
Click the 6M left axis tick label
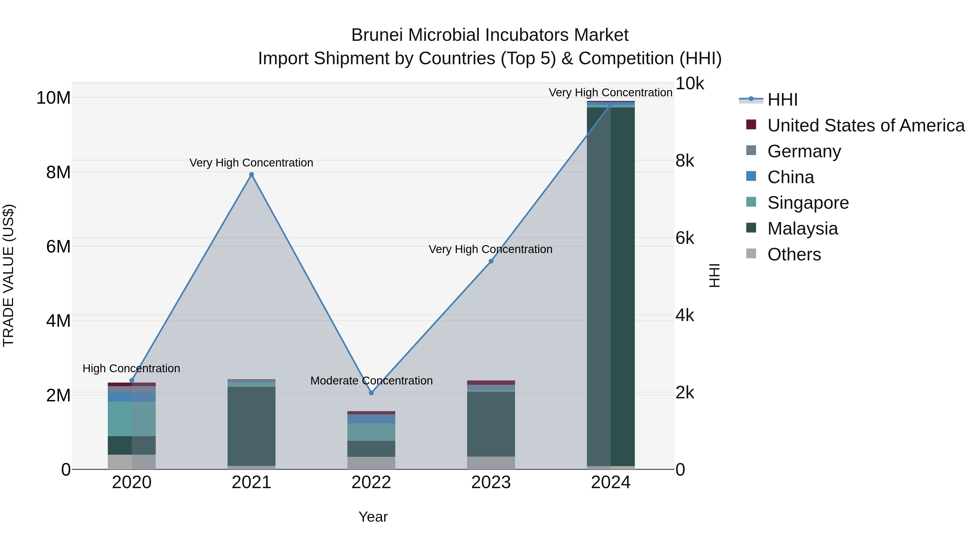58,247
